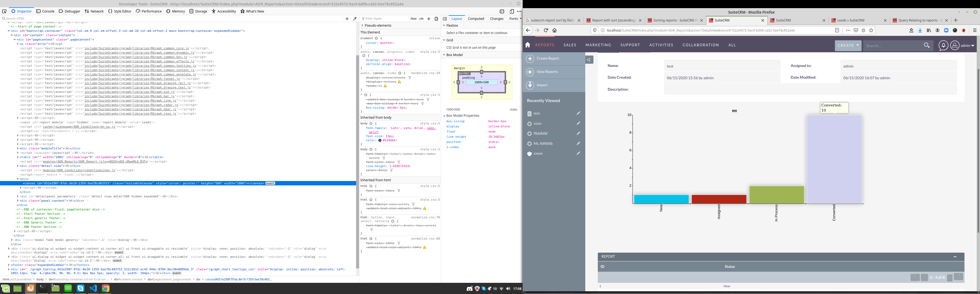Viewport: 980px width, 294px height.
Task: Click the Import sidebar link
Action: tap(542, 85)
